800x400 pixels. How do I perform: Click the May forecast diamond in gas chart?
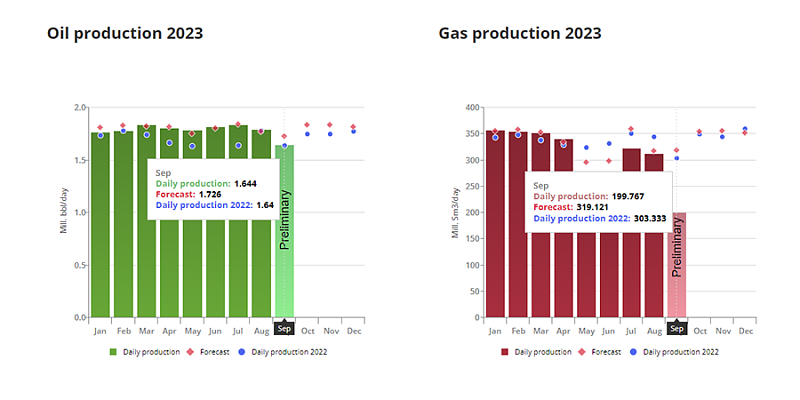tap(586, 162)
